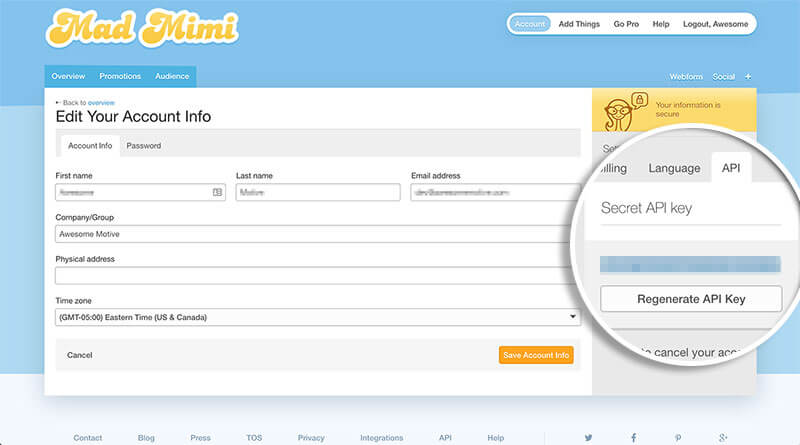Open the Google Plus footer icon
This screenshot has width=800, height=445.
tap(722, 437)
